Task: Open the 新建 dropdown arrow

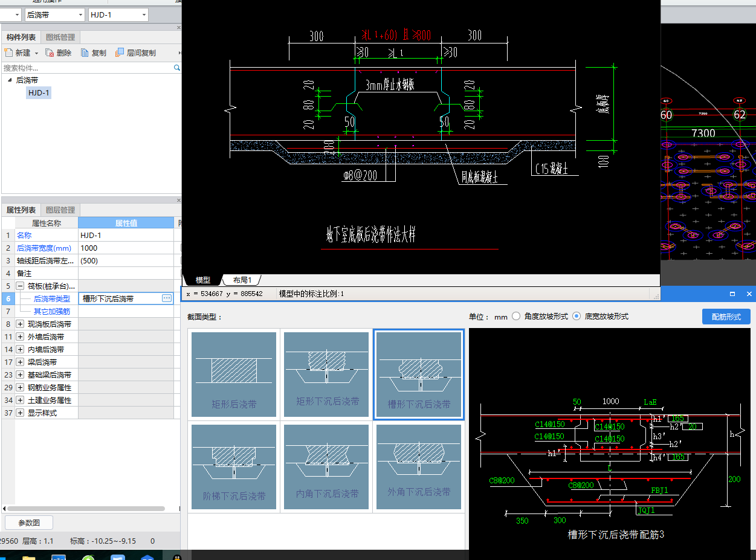Action: coord(36,53)
